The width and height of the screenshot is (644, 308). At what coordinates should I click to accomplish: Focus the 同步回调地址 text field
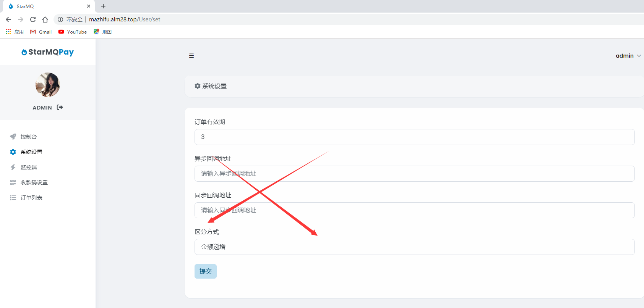pyautogui.click(x=414, y=210)
